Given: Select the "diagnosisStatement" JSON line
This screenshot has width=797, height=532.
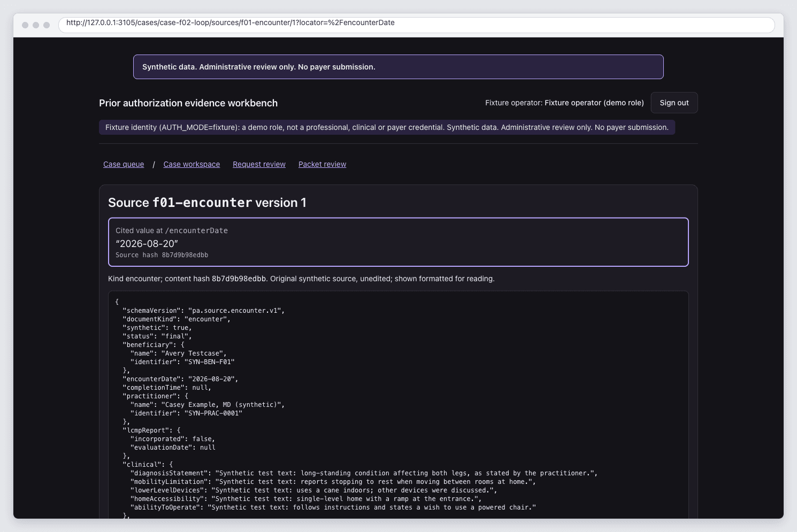Looking at the screenshot, I should click(x=364, y=473).
